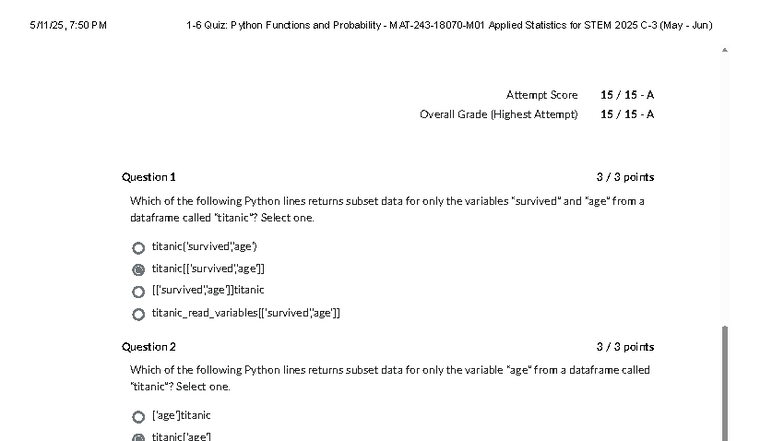This screenshot has height=441, width=784.
Task: Select the titanic['age'] radio in Question 2
Action: (138, 438)
